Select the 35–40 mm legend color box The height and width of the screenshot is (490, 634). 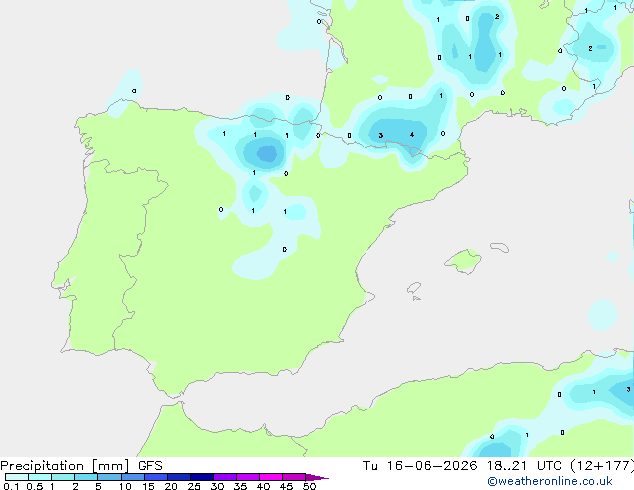pos(247,477)
